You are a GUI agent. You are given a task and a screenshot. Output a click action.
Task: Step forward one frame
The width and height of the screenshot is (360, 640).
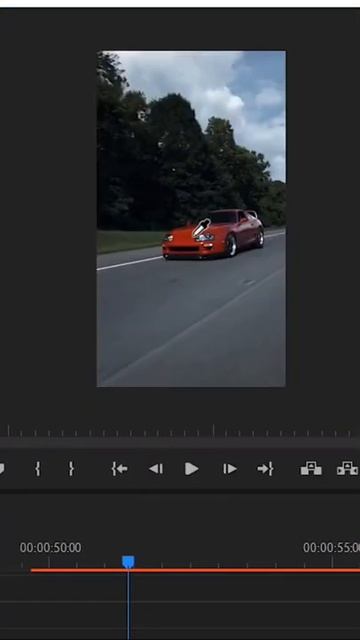230,469
